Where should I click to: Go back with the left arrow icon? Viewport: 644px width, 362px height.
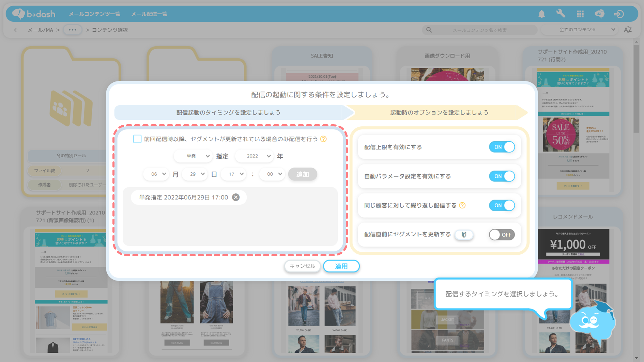(x=16, y=30)
